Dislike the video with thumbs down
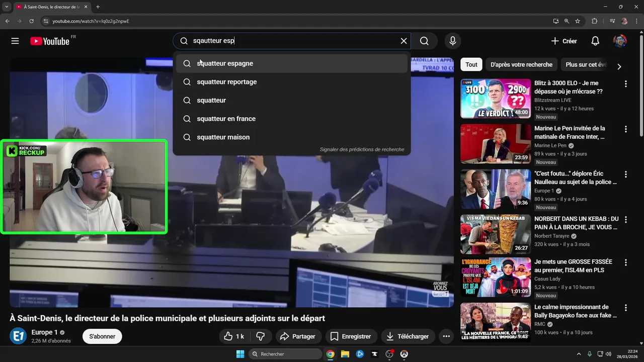644x362 pixels. coord(261,336)
